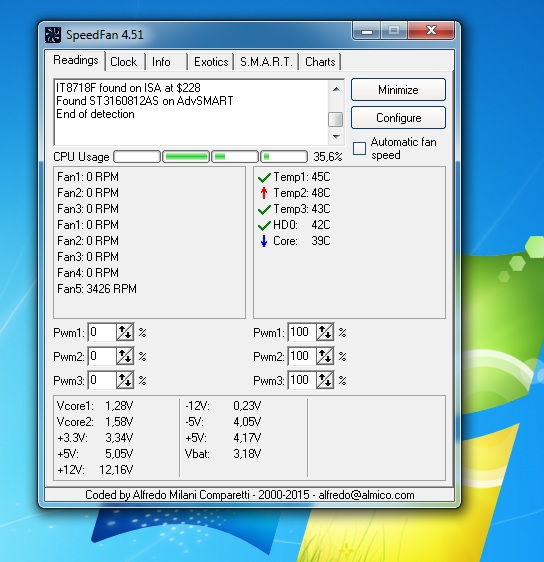
Task: Click the green checkmark next to Temp3
Action: [x=264, y=209]
